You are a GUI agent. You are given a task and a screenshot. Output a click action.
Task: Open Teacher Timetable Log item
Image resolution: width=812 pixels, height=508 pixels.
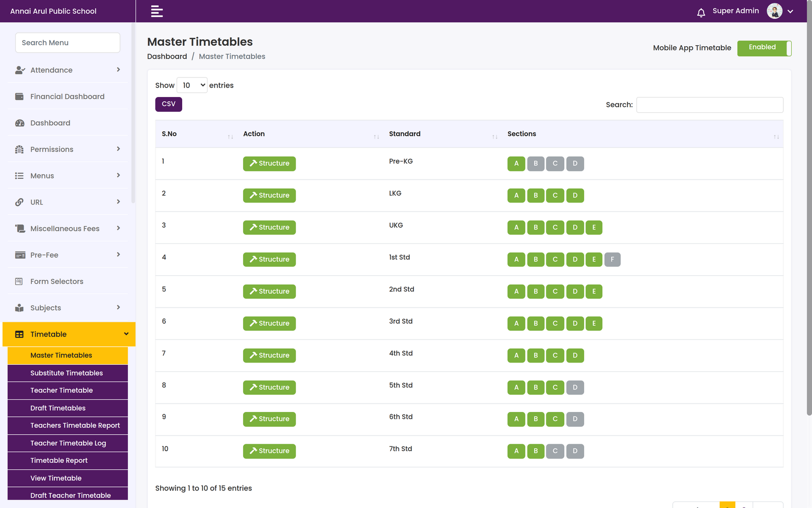pos(68,443)
